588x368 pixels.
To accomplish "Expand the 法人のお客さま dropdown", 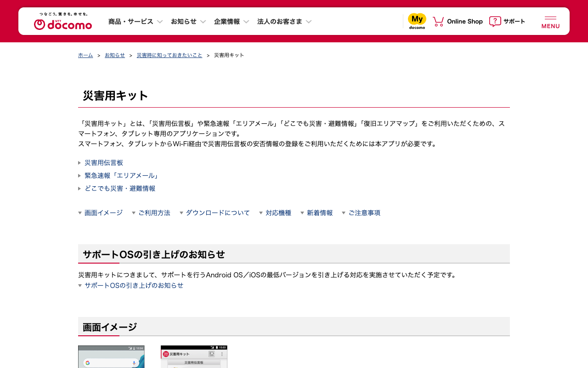I will pos(284,22).
